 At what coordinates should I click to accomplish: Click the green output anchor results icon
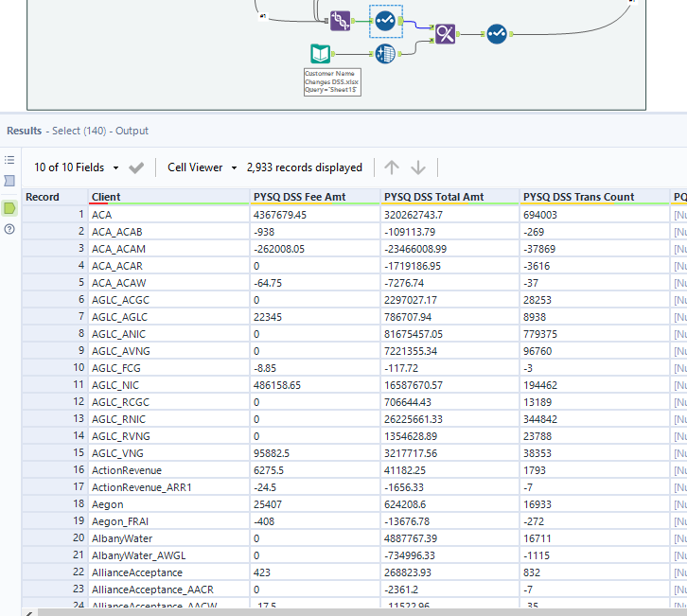[9, 207]
